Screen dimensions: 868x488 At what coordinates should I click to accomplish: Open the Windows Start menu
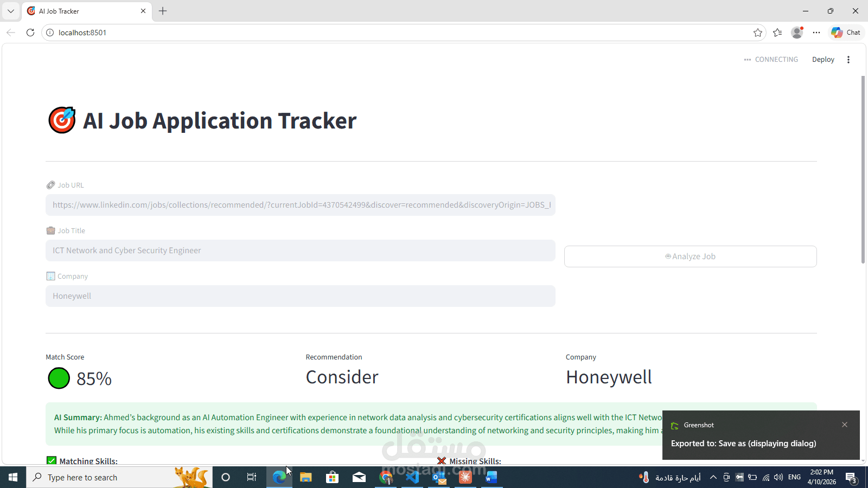pos(13,477)
